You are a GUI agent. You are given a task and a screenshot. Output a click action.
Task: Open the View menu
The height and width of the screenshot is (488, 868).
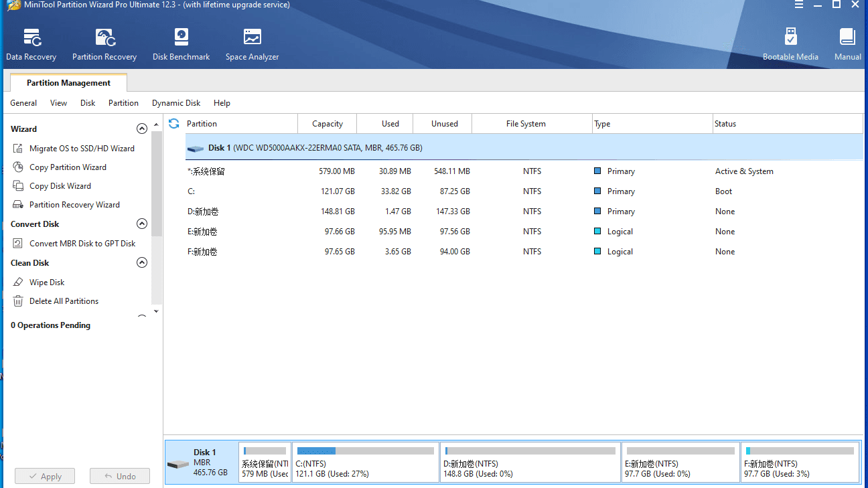59,103
